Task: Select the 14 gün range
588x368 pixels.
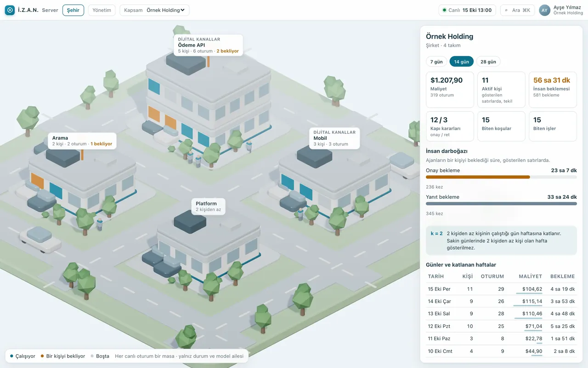Action: (x=461, y=62)
